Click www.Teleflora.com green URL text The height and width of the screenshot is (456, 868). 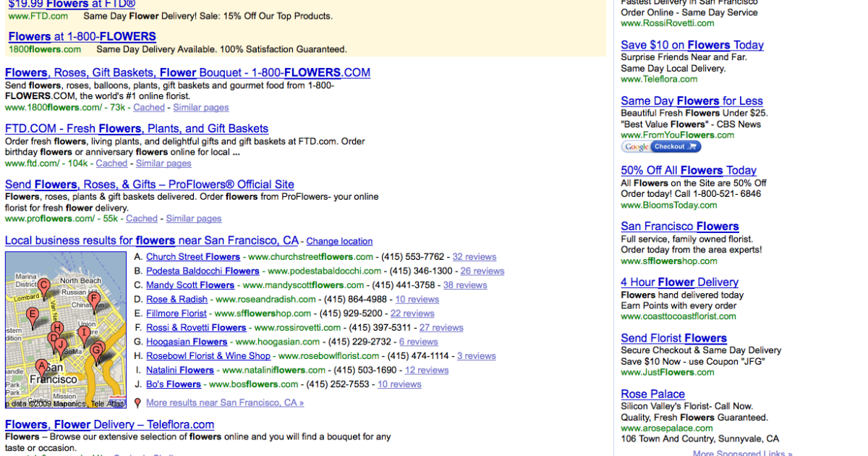[x=660, y=79]
